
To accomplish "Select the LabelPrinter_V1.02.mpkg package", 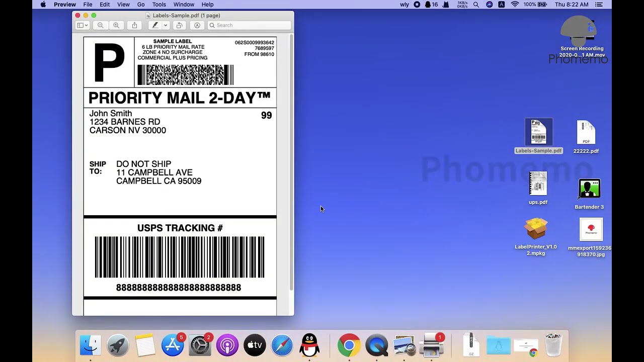I will [x=536, y=236].
